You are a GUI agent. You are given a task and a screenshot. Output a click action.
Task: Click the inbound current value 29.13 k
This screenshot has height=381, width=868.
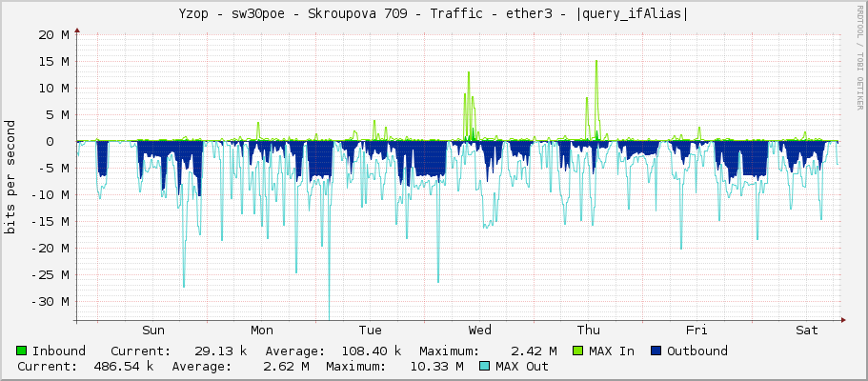coord(221,351)
